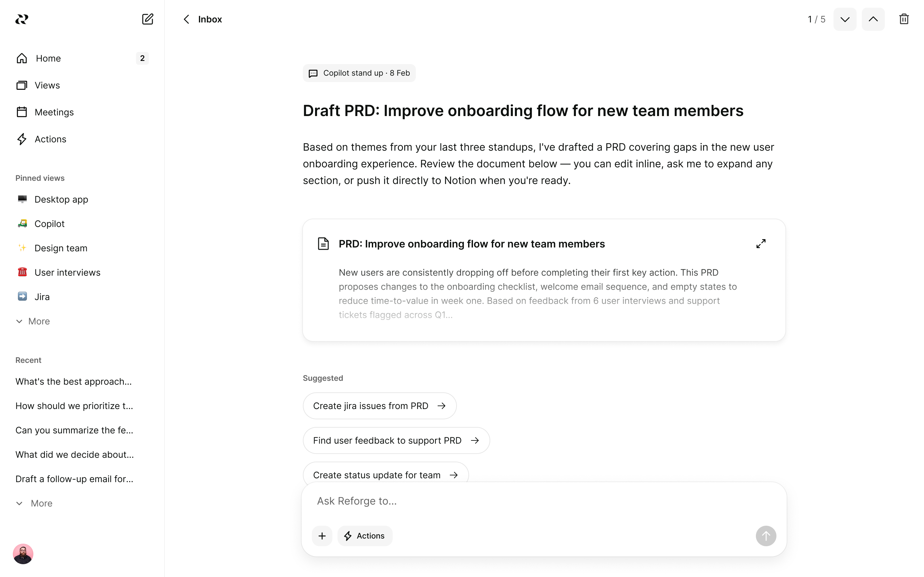Open Actions in the sidebar navigation

coord(50,139)
